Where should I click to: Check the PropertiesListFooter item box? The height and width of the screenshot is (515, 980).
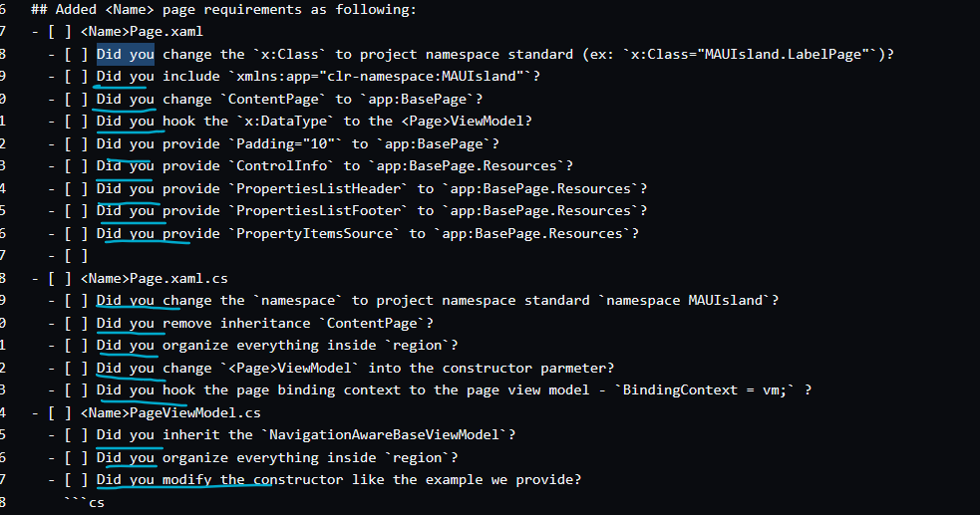pos(76,211)
